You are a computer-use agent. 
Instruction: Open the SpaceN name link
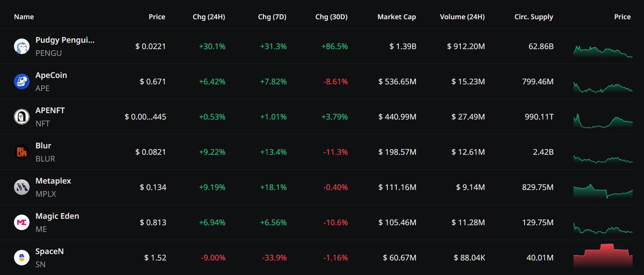coord(49,251)
